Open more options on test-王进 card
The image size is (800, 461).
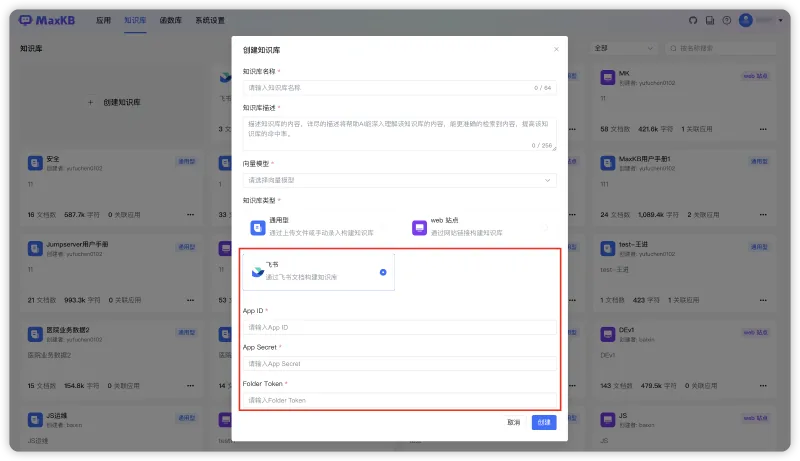point(763,300)
